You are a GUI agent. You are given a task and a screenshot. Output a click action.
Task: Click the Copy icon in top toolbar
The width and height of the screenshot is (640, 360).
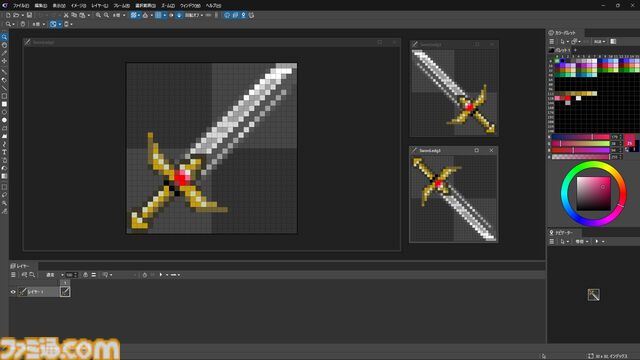click(x=74, y=15)
